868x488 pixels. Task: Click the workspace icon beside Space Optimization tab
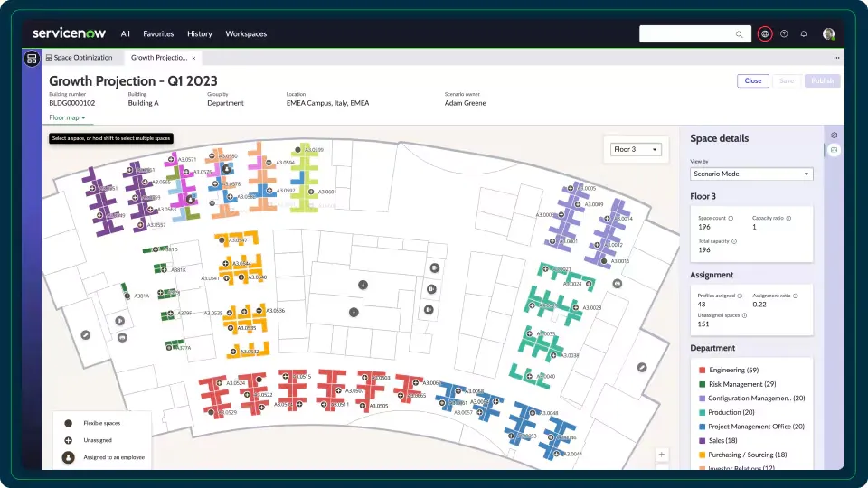pos(32,58)
